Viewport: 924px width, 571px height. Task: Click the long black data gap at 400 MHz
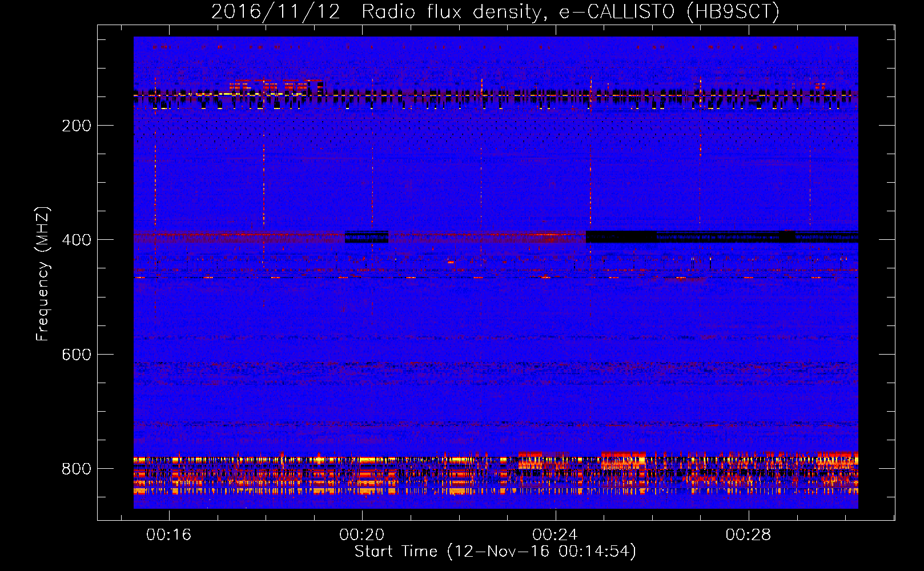pyautogui.click(x=722, y=236)
